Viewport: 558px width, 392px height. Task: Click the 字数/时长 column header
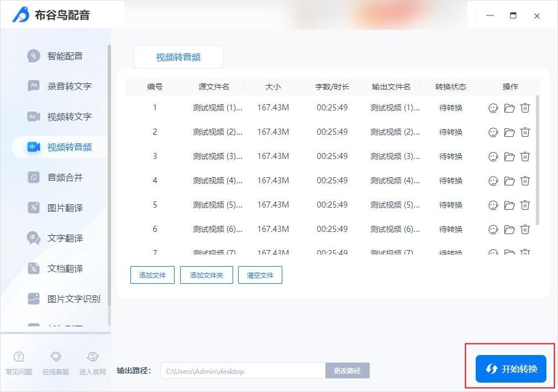[x=332, y=87]
